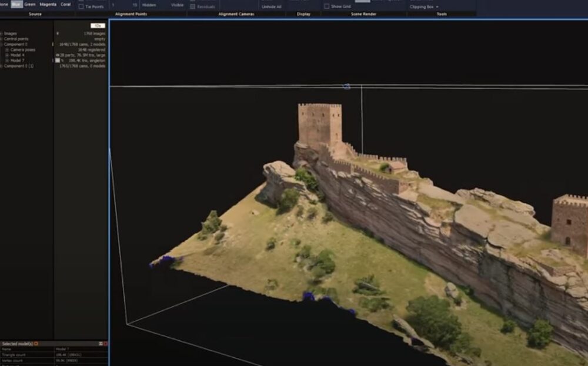This screenshot has width=588, height=366.
Task: Click the eye icon beside Model 4
Action: (x=56, y=55)
